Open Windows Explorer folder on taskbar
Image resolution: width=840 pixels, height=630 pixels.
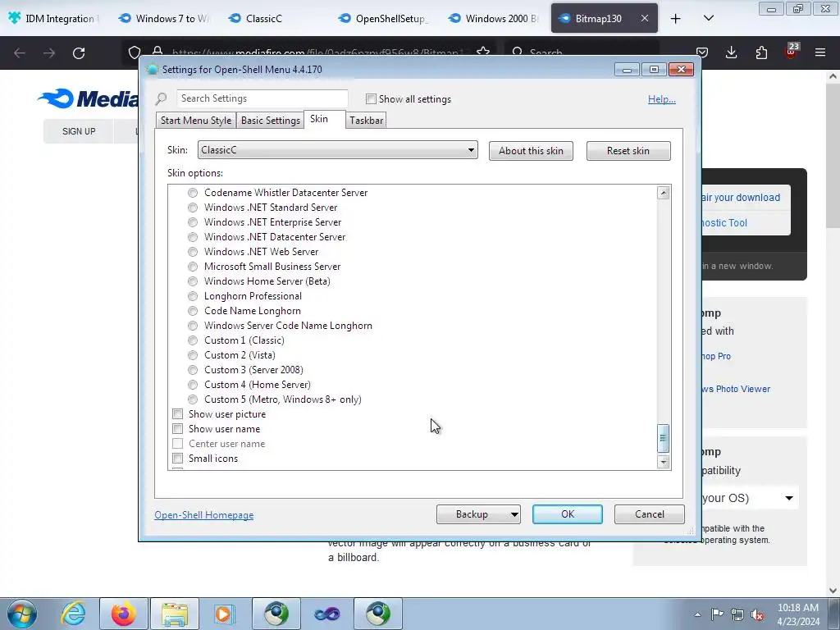(175, 614)
